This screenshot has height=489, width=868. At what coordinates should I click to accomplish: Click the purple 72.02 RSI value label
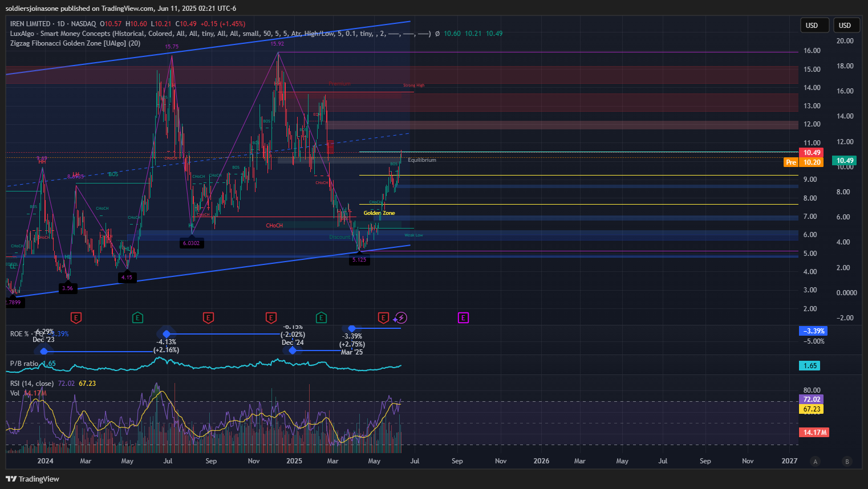(812, 399)
